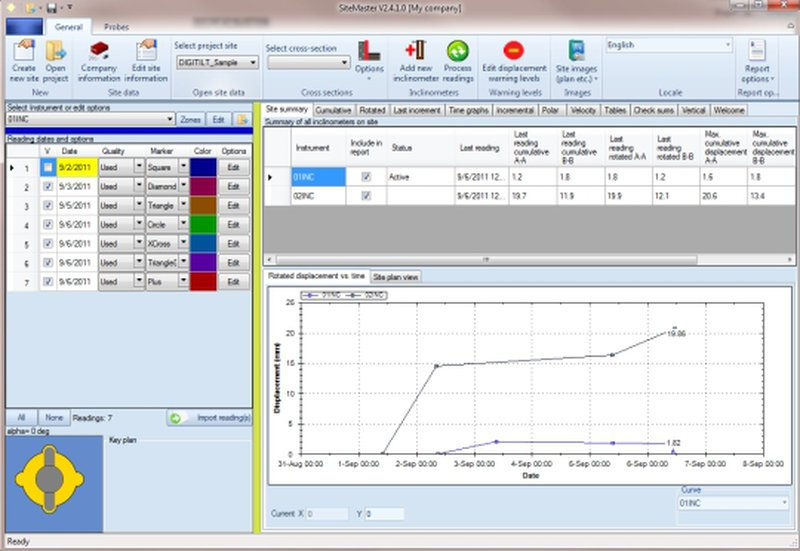The width and height of the screenshot is (800, 551).
Task: Open project via the folder icon
Action: (56, 51)
